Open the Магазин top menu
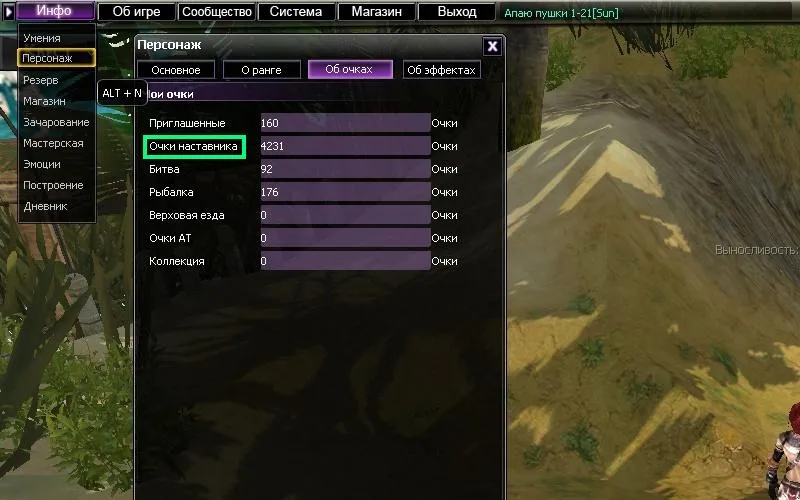Image resolution: width=800 pixels, height=500 pixels. (377, 11)
